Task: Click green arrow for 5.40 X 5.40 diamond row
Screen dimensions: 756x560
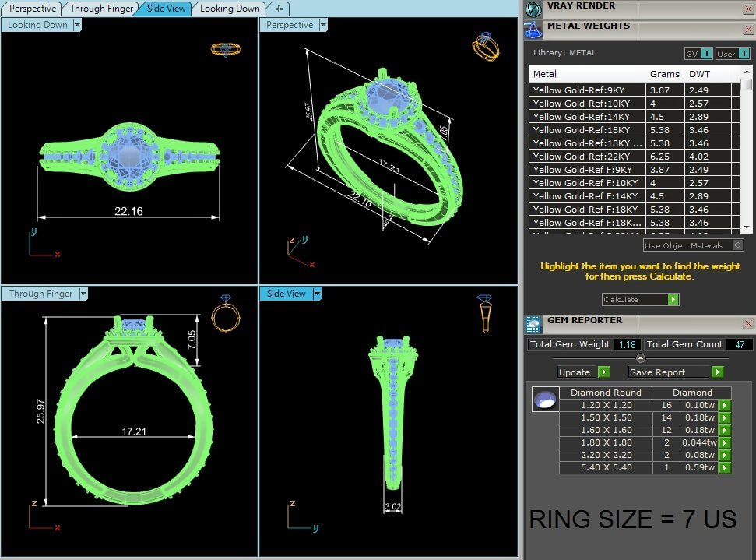Action: click(x=725, y=467)
